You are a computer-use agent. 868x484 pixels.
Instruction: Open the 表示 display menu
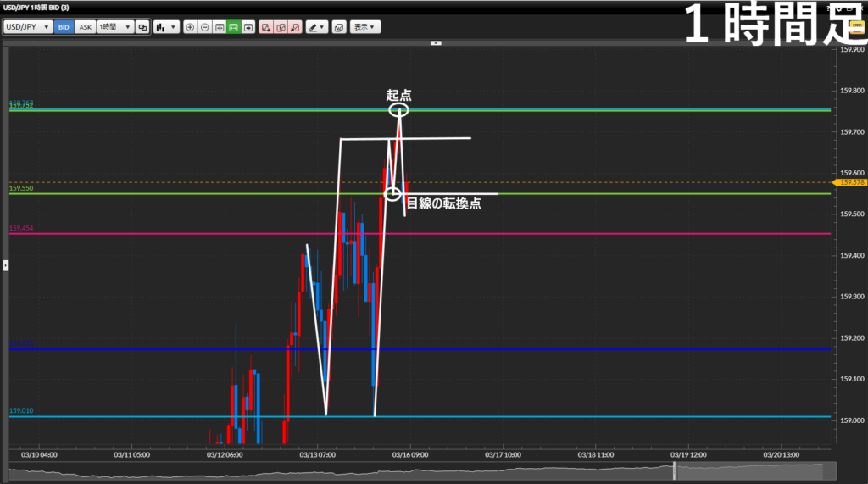pos(366,27)
